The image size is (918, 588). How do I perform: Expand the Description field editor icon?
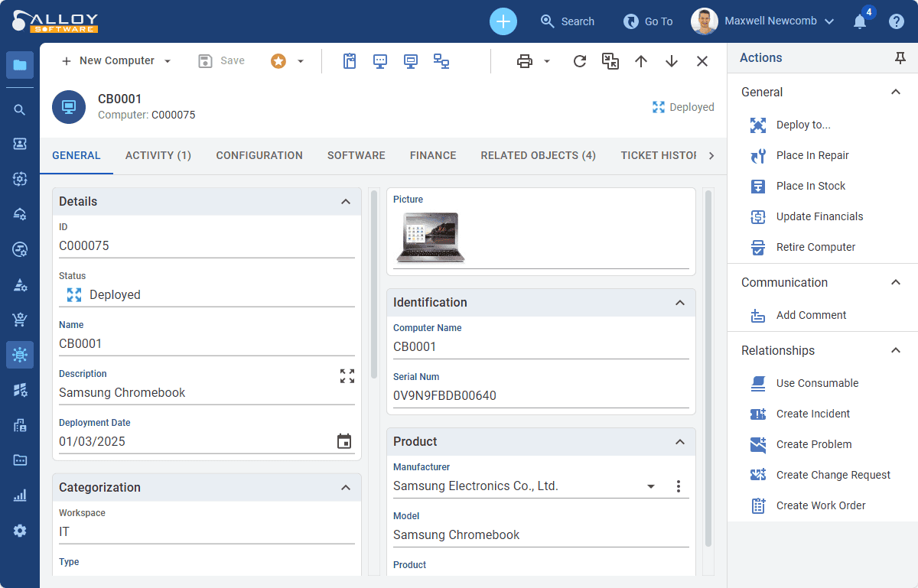pos(347,375)
